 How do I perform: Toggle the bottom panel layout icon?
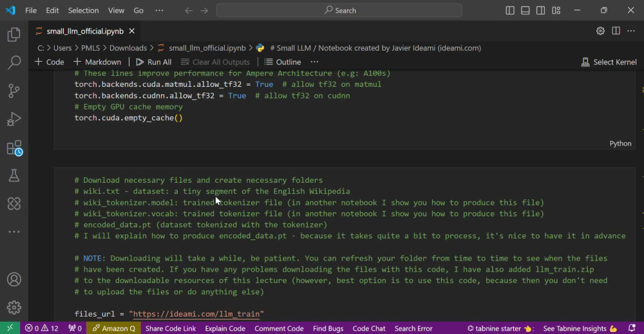pyautogui.click(x=526, y=11)
